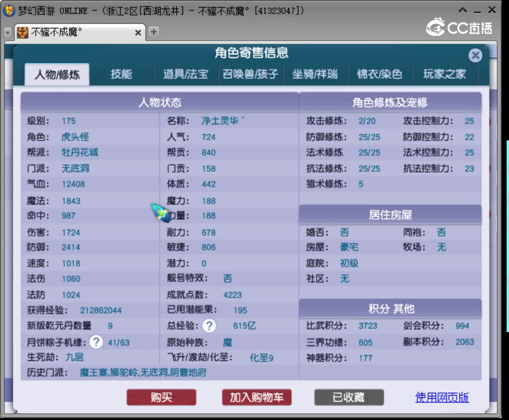
Task: Click the 副本积分 value 2063
Action: pyautogui.click(x=465, y=342)
